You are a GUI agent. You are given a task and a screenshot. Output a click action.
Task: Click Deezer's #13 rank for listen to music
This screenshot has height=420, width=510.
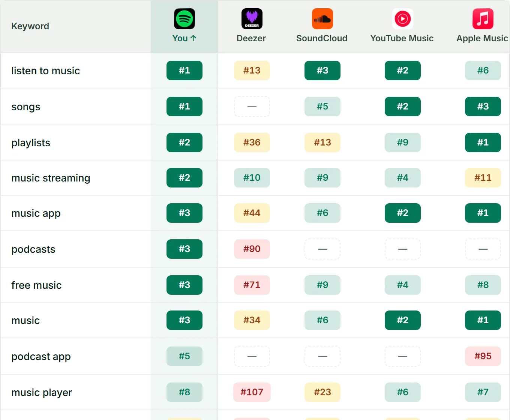pos(252,70)
